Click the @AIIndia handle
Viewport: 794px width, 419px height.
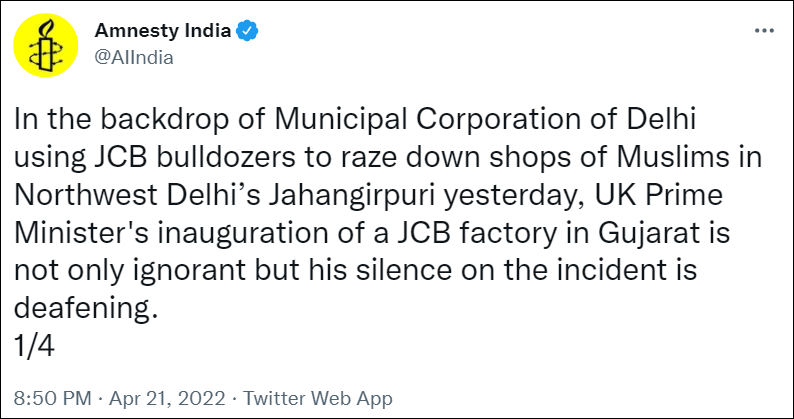pos(134,57)
